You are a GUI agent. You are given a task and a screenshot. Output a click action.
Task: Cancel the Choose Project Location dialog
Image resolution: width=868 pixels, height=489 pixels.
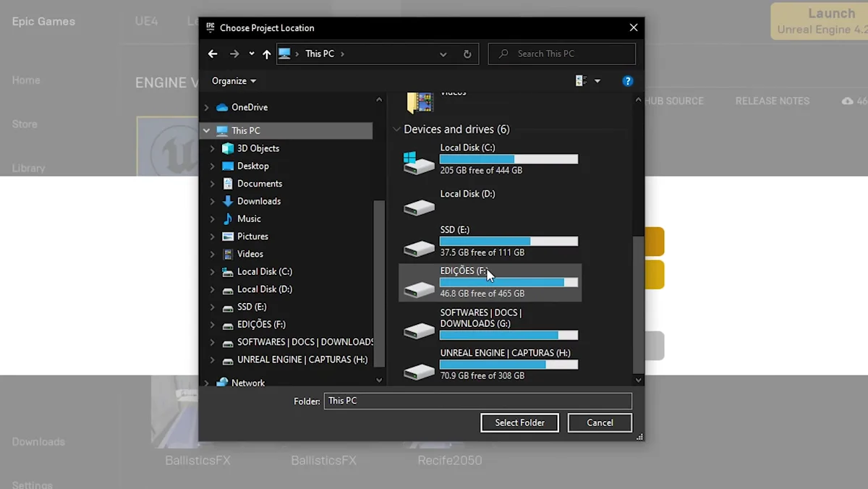[600, 422]
